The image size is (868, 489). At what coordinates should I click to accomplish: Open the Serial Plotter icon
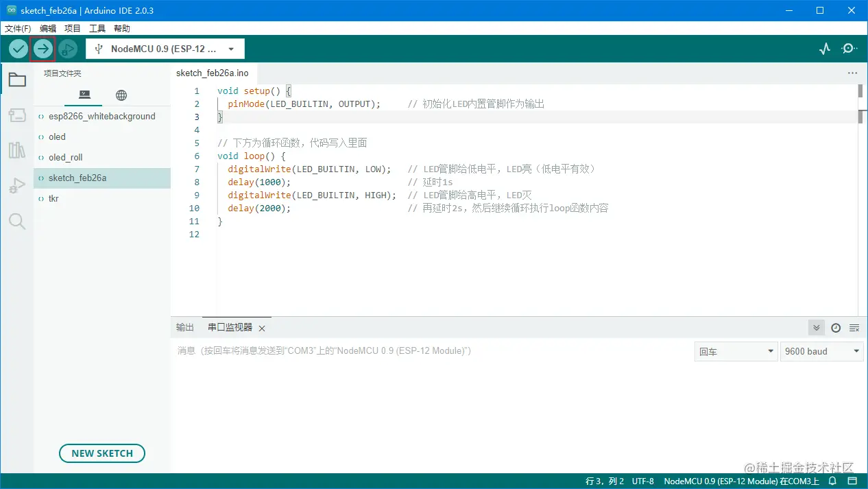click(x=825, y=49)
